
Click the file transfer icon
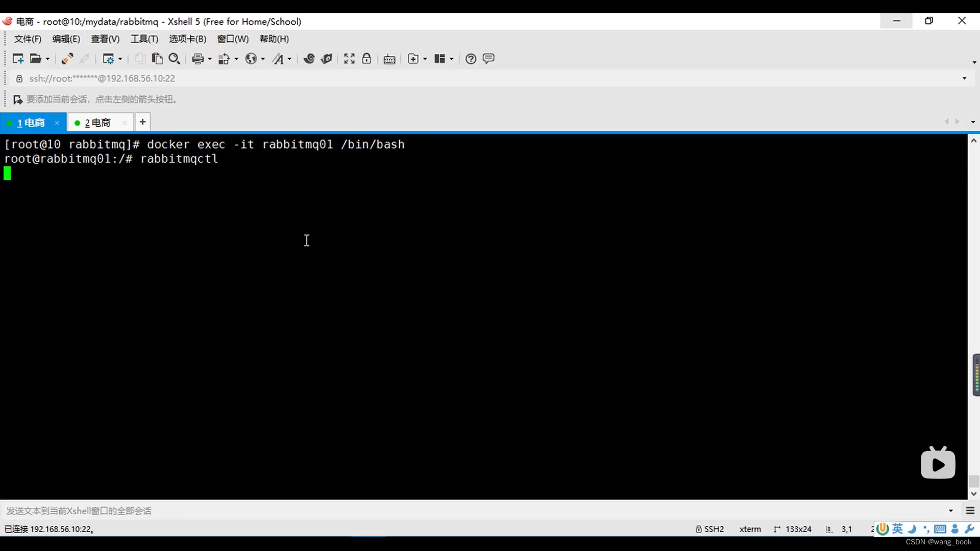click(224, 59)
